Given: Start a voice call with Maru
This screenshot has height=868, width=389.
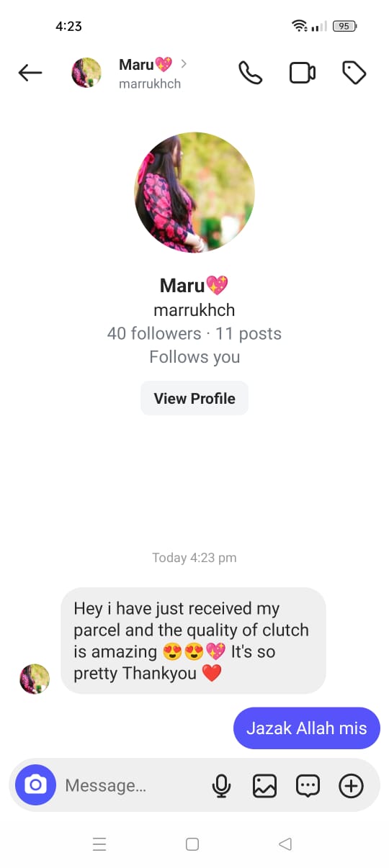Looking at the screenshot, I should pos(250,73).
